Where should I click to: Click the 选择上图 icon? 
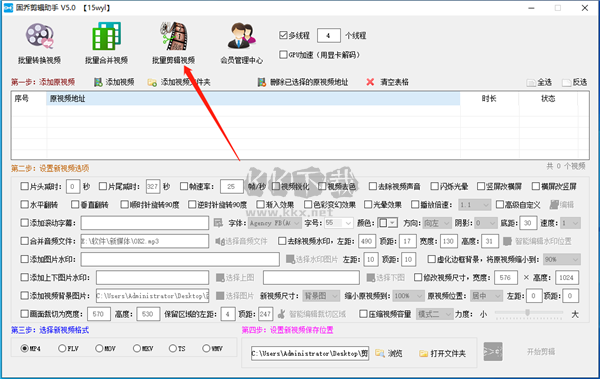point(220,278)
